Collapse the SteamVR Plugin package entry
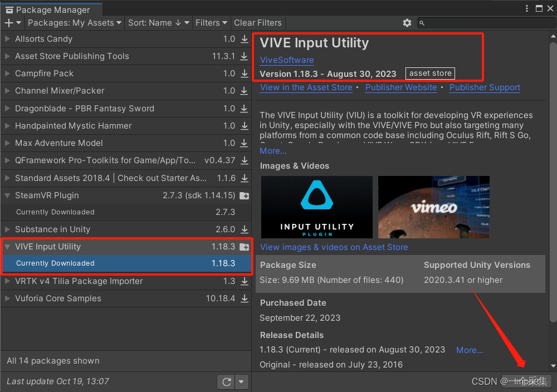Viewport: 557px width, 392px height. tap(7, 195)
